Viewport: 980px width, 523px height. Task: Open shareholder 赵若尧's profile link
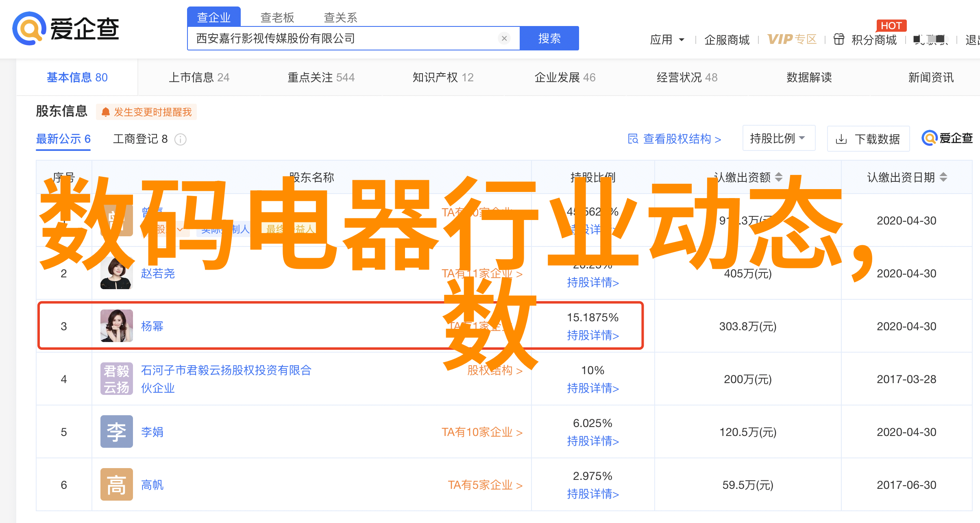[x=158, y=273]
